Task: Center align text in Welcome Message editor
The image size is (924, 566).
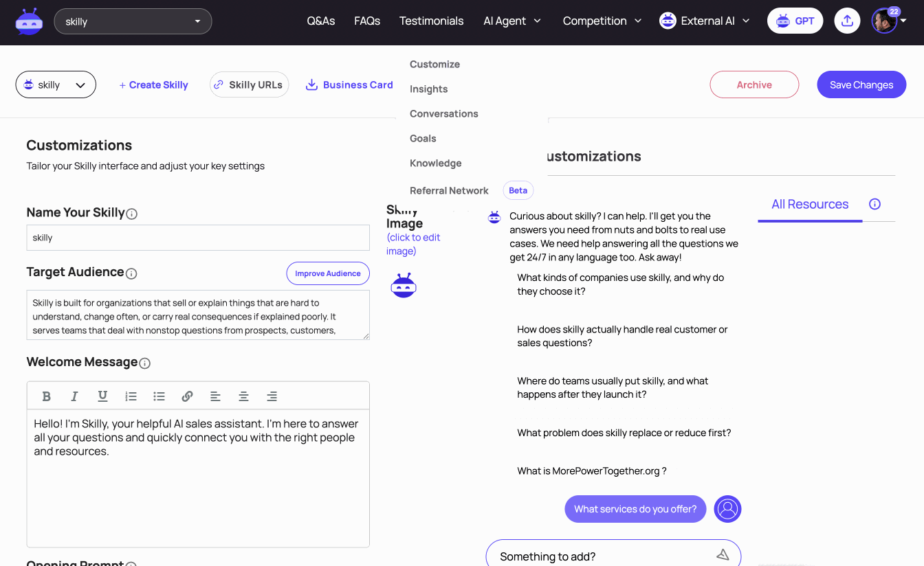Action: (243, 396)
